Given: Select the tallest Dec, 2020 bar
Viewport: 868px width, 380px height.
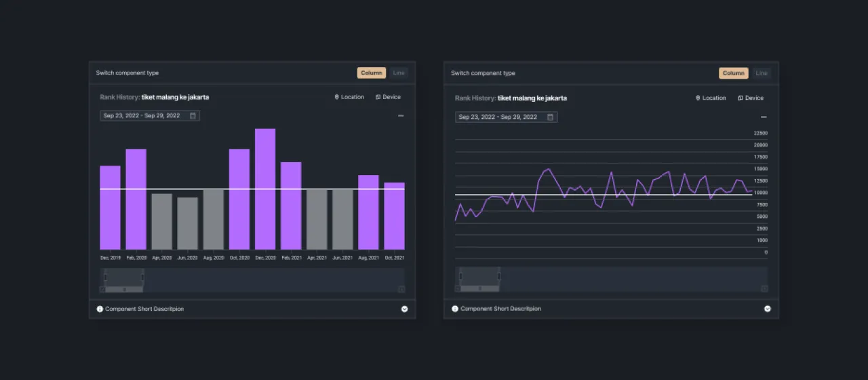Looking at the screenshot, I should tap(265, 189).
